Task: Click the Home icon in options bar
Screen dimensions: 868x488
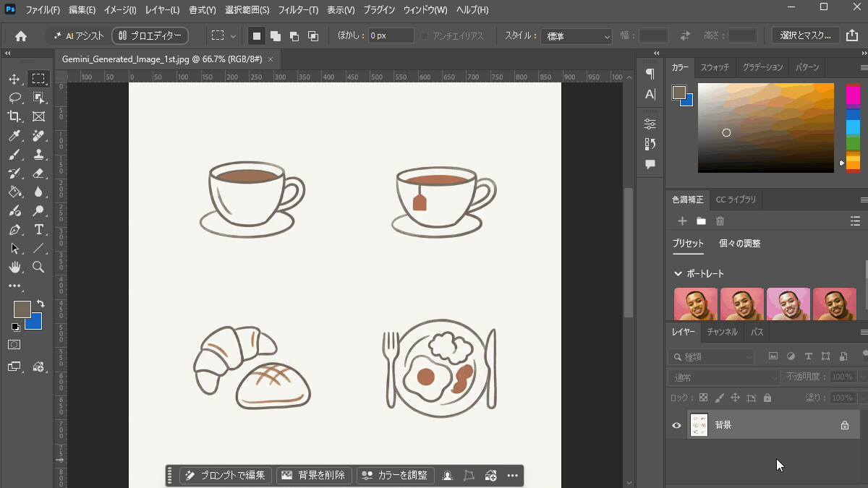Action: 21,35
